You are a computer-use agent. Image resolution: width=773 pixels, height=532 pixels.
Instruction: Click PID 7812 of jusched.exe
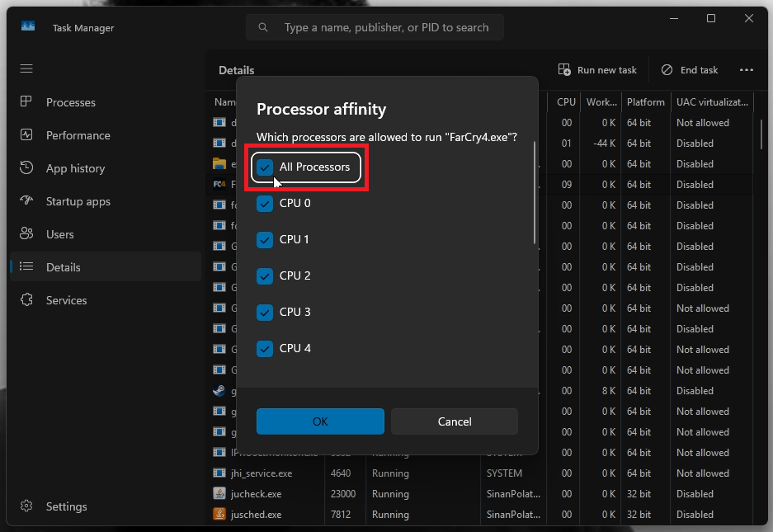[341, 514]
